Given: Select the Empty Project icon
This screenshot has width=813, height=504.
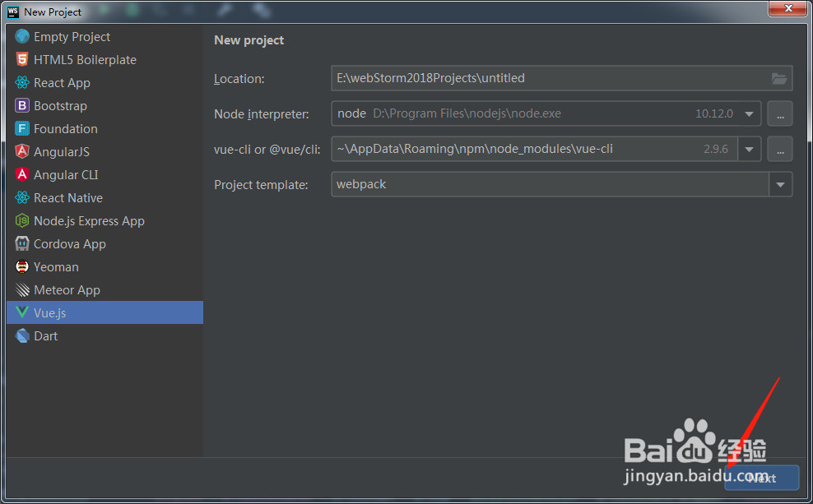Looking at the screenshot, I should coord(22,37).
